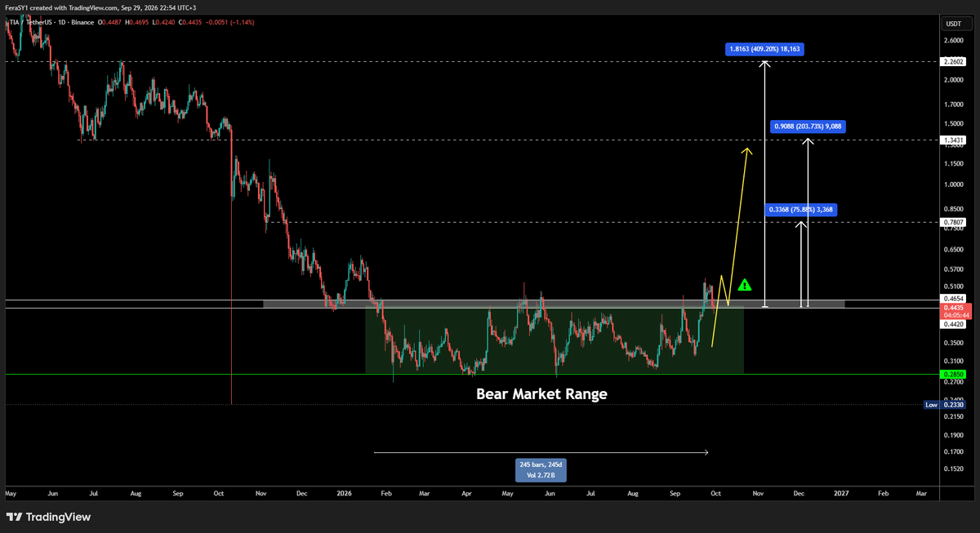This screenshot has width=980, height=533.
Task: Click the green warning triangle icon
Action: [x=744, y=285]
